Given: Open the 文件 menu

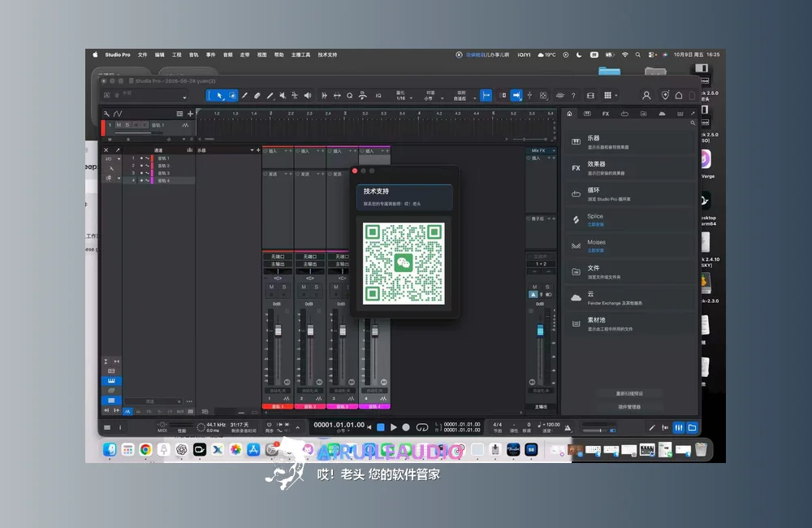Looking at the screenshot, I should click(x=142, y=54).
